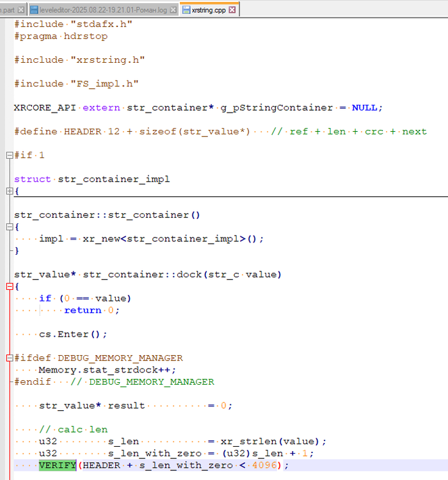
Task: Click the dock function name
Action: [189, 275]
